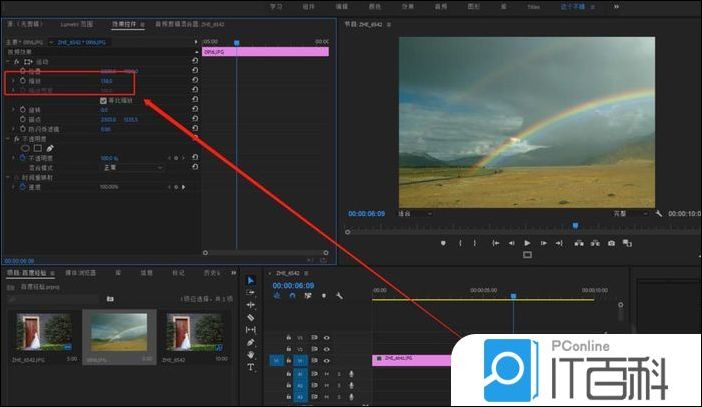Open the Blend Mode dropdown
This screenshot has height=407, width=702.
tap(132, 167)
